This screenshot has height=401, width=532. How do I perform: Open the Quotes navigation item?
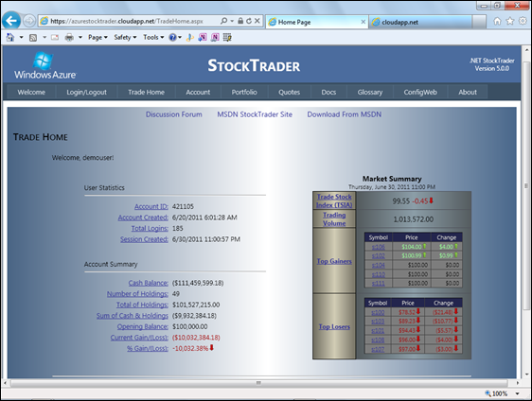pyautogui.click(x=289, y=92)
